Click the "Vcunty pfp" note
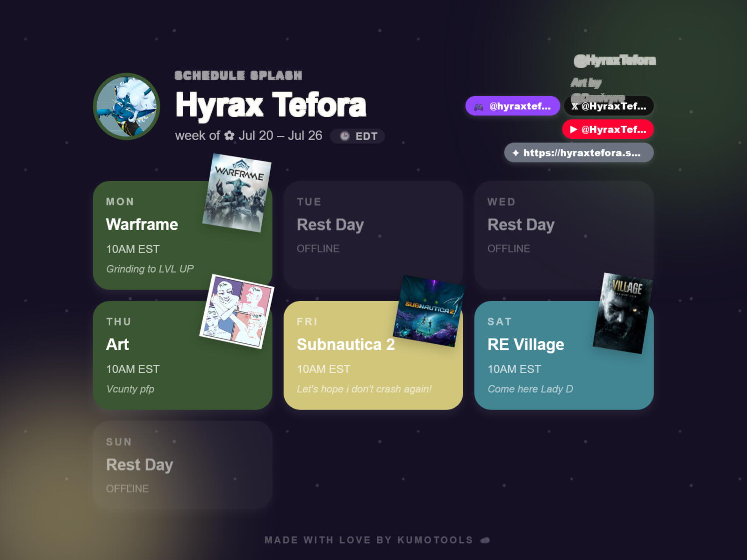The image size is (747, 560). (x=130, y=389)
